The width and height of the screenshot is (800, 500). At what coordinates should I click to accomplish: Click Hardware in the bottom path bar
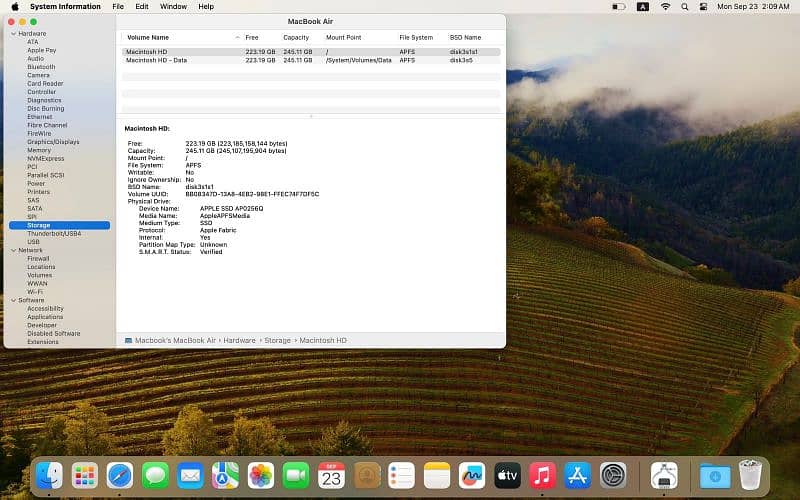[x=239, y=340]
